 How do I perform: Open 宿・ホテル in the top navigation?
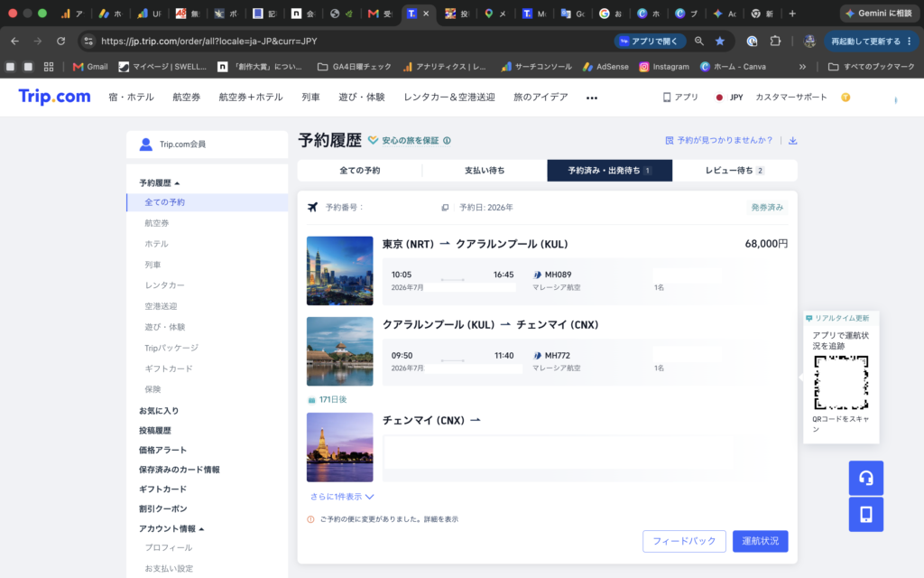point(131,98)
